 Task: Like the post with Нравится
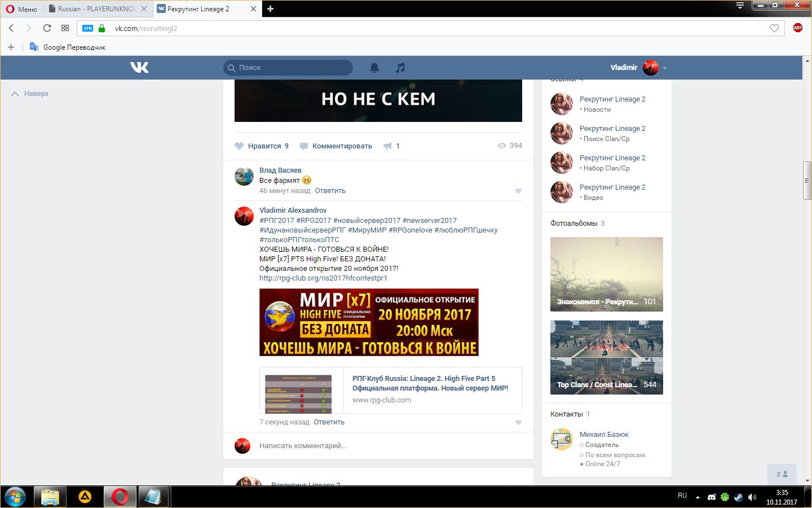262,146
